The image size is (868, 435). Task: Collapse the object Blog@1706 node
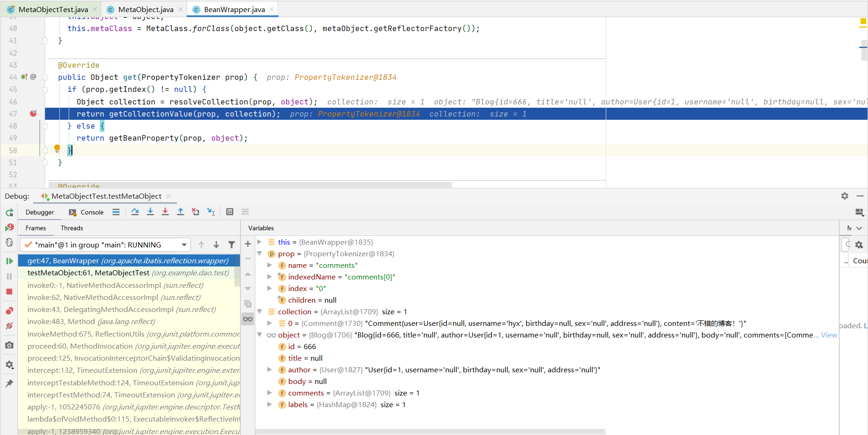[259, 335]
